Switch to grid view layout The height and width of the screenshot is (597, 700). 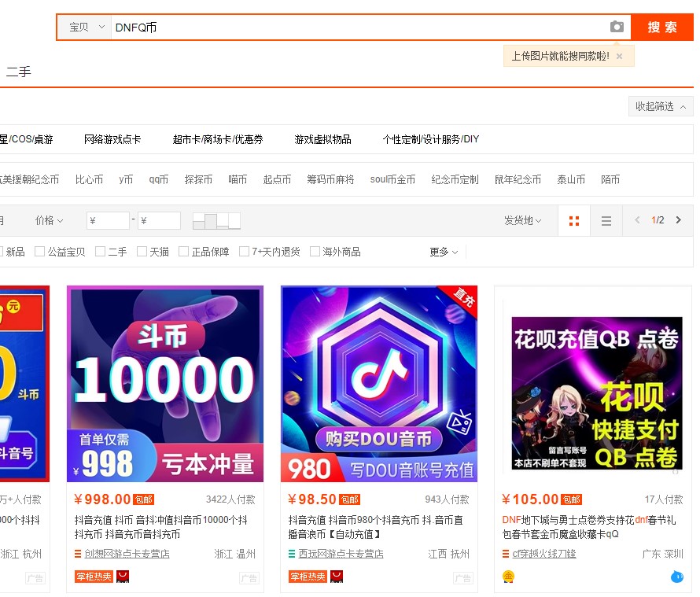[574, 220]
